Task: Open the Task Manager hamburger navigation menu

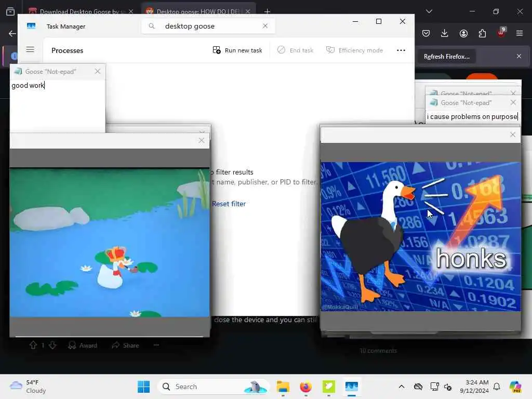Action: coord(30,49)
